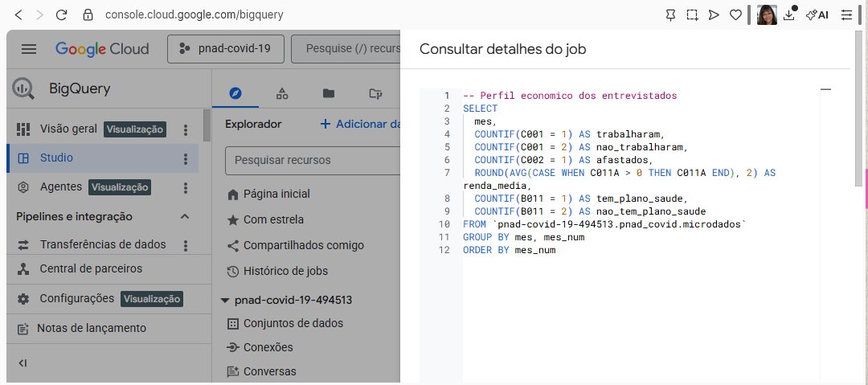Go back with the browser back arrow
This screenshot has width=868, height=385.
(18, 15)
